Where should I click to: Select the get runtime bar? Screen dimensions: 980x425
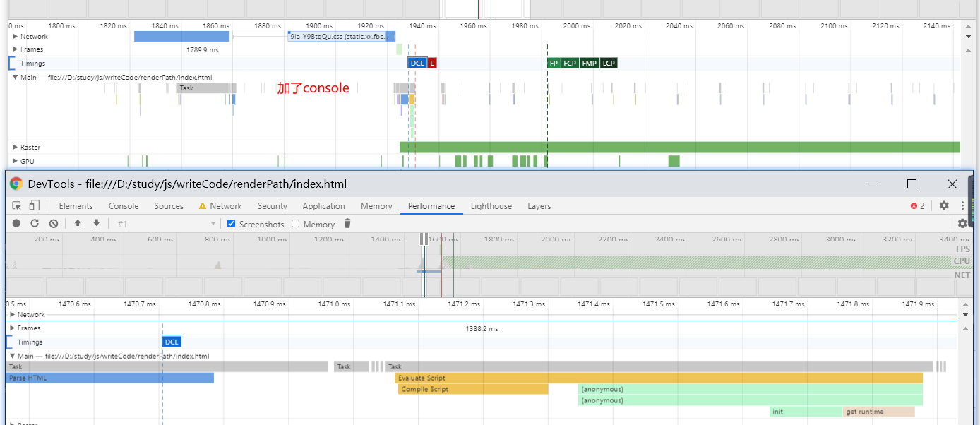coord(879,412)
